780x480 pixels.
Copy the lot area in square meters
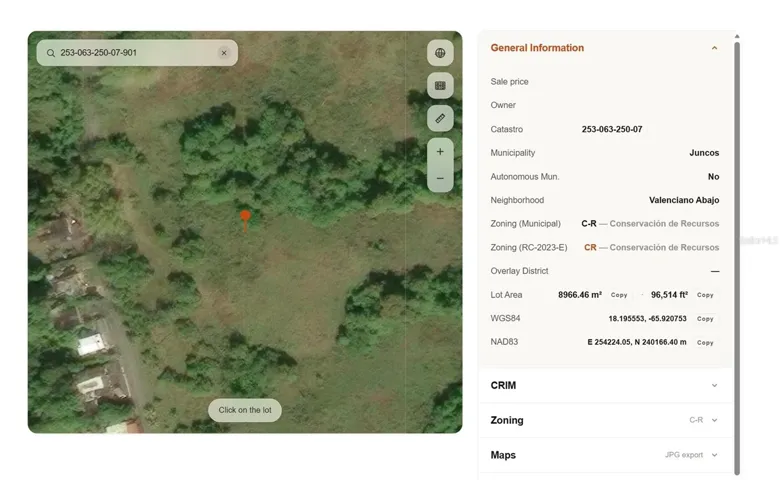coord(619,295)
